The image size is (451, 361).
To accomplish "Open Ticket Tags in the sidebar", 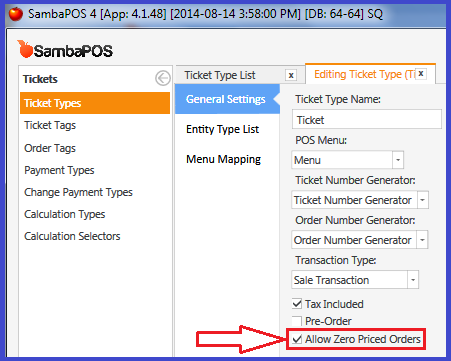I will click(x=50, y=125).
